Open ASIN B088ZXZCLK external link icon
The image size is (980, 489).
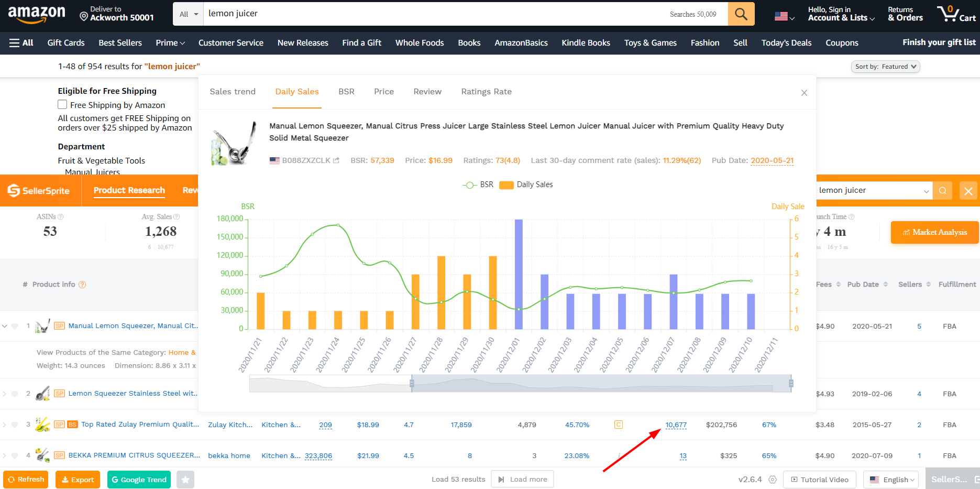click(336, 160)
